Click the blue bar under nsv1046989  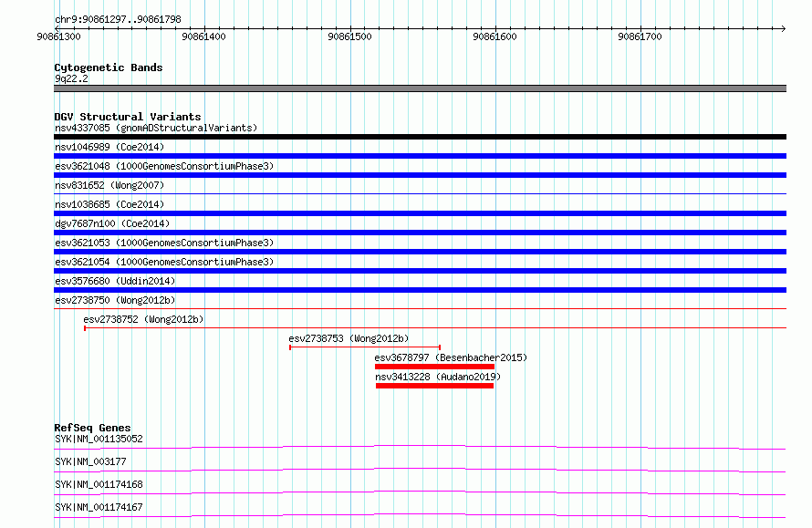coord(420,156)
